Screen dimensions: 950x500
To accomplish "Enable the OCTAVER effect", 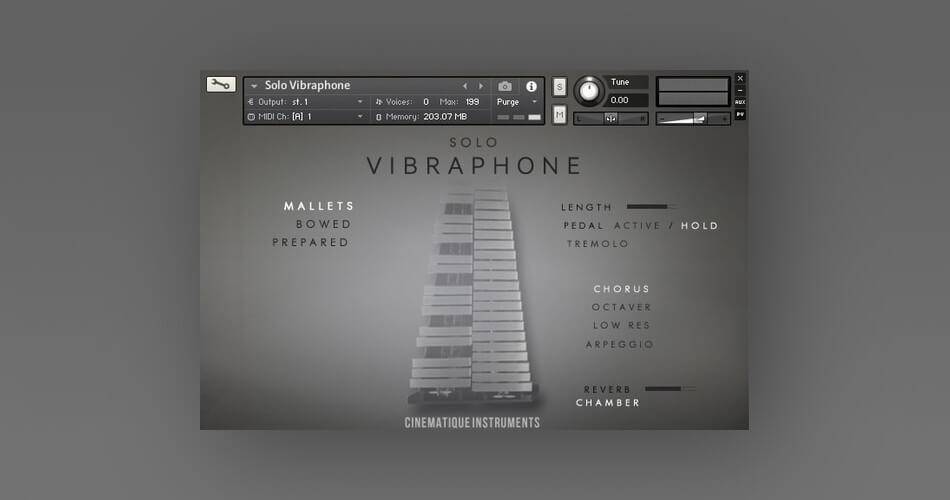I will [x=622, y=307].
